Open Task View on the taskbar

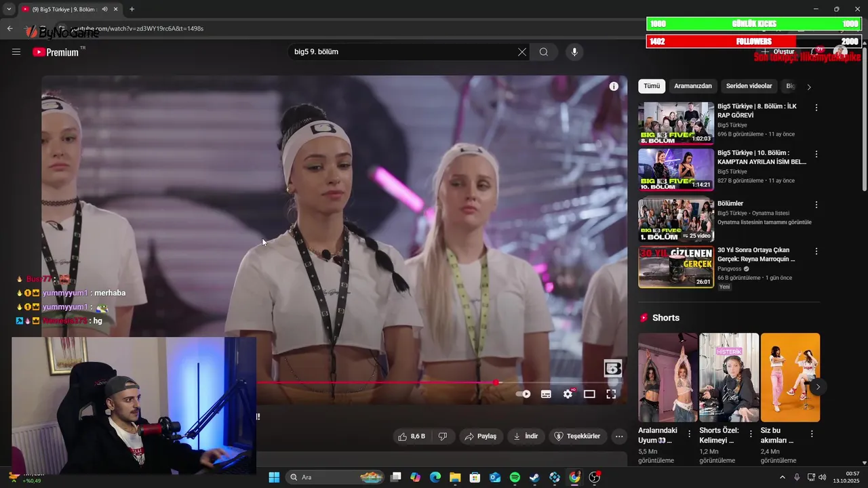click(396, 477)
